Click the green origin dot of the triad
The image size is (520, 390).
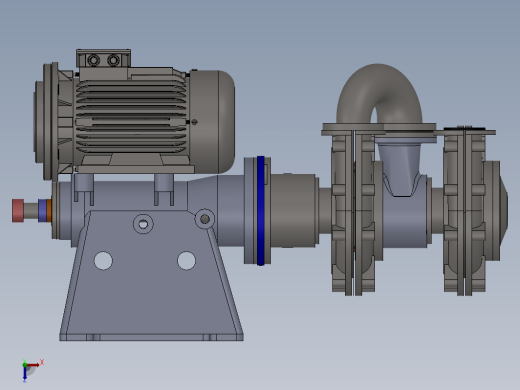[25, 365]
